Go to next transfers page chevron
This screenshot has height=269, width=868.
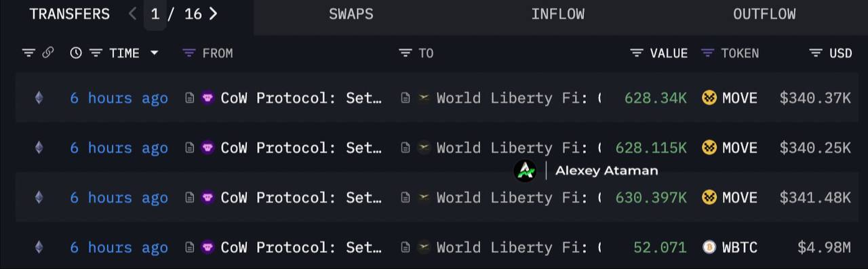pos(213,14)
